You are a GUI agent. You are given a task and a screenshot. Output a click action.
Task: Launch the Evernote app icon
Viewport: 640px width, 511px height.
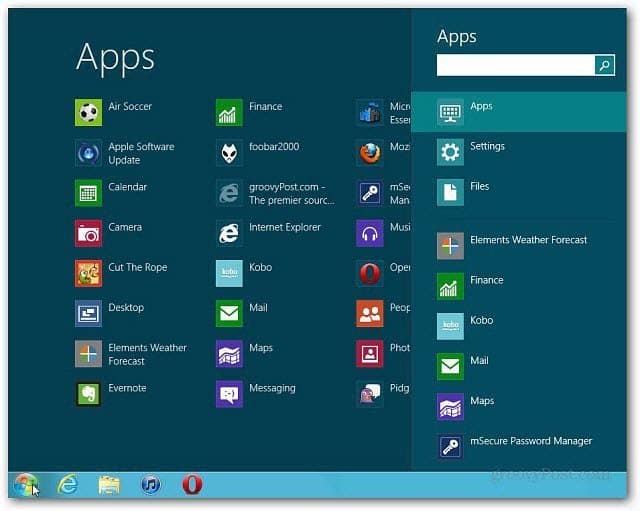click(88, 394)
